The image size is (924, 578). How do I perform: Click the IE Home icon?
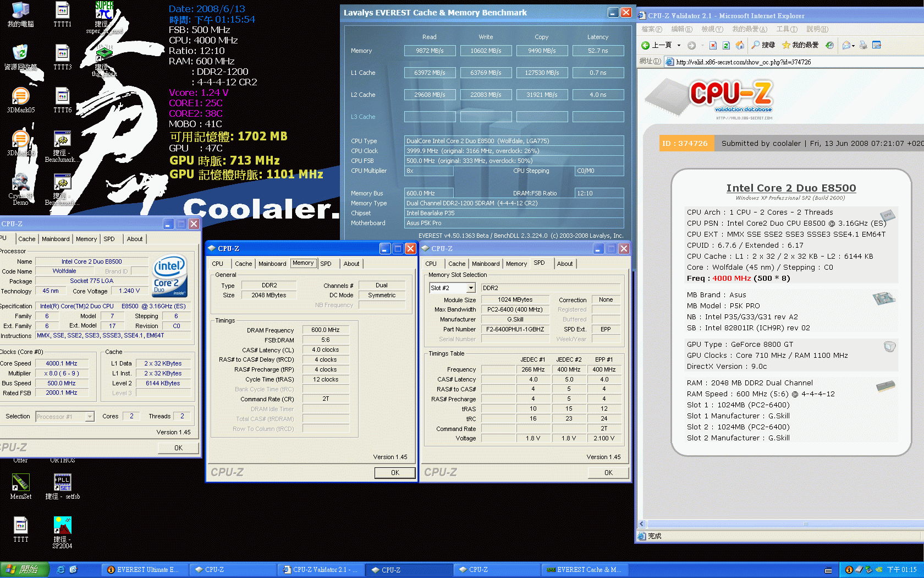(740, 45)
